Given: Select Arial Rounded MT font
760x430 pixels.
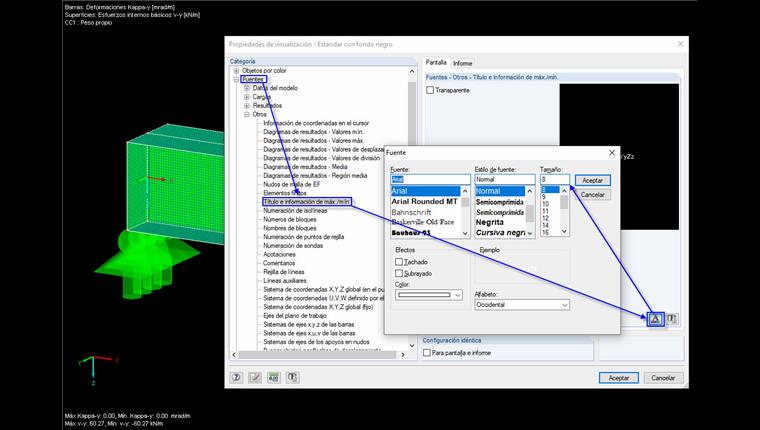Looking at the screenshot, I should (425, 202).
